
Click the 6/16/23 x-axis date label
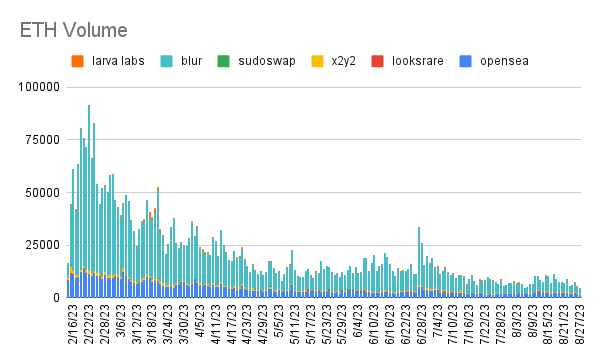(391, 324)
